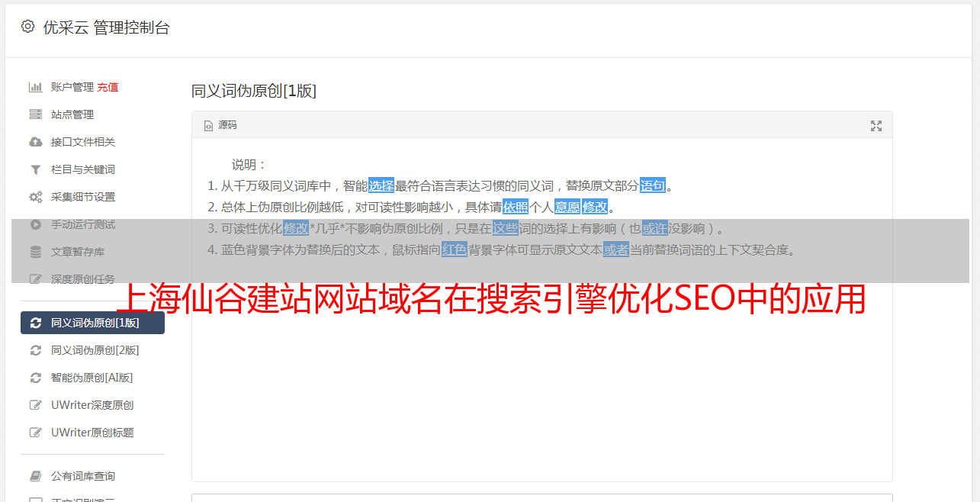Click the 采集细节设置 gears icon
This screenshot has width=980, height=502.
click(x=35, y=197)
